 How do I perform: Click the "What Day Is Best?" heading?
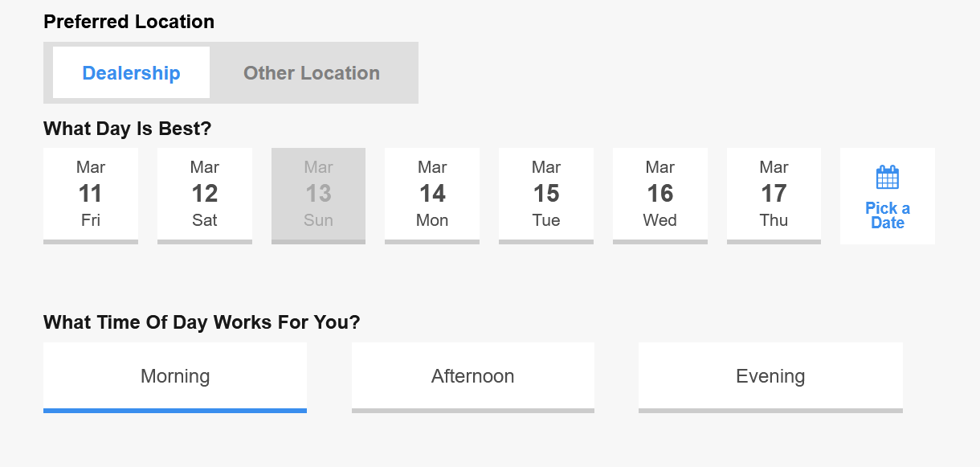(128, 129)
